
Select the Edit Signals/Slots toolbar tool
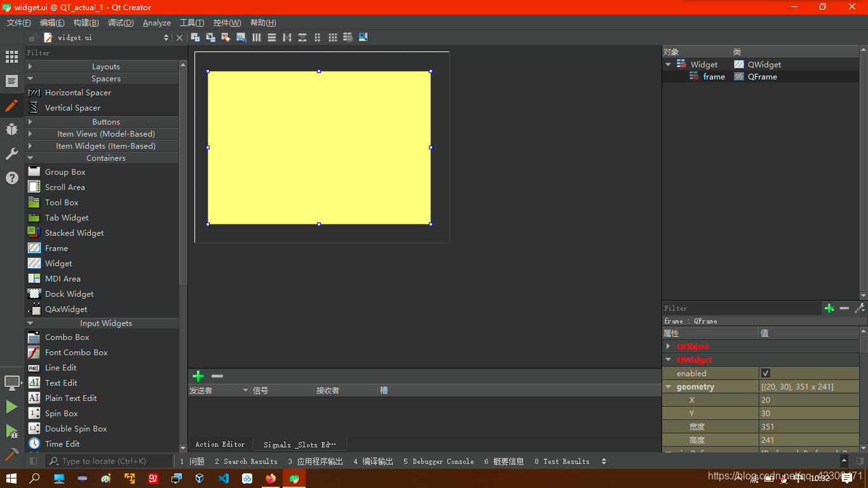tap(210, 37)
